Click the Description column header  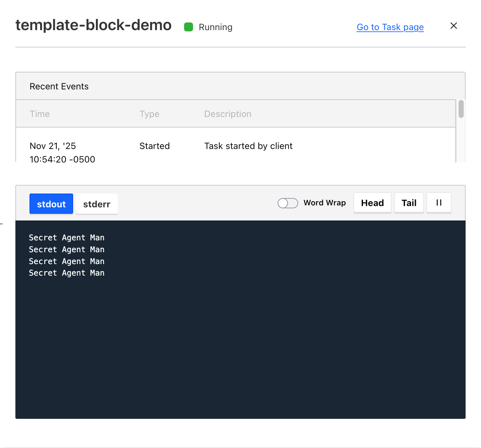tap(228, 114)
